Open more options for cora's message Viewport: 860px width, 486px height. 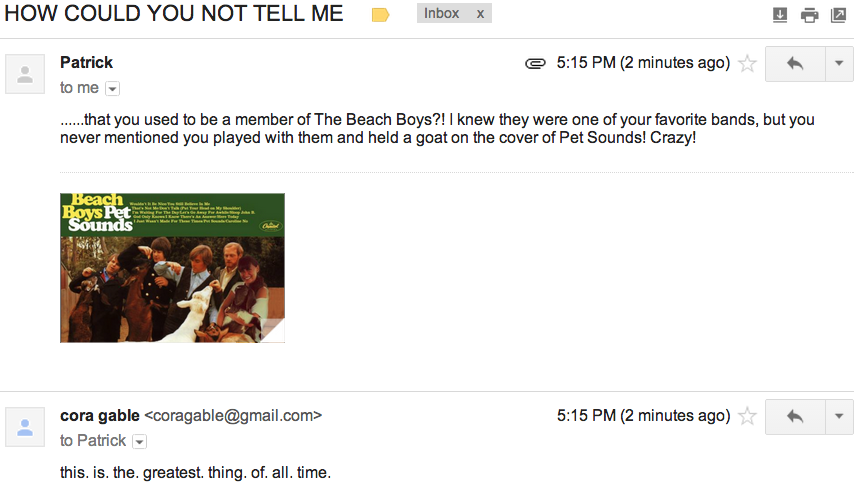[839, 417]
